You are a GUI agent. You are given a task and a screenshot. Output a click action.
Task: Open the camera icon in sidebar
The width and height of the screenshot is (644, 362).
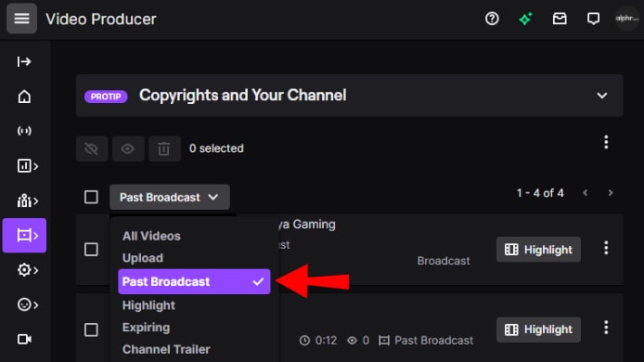pos(24,339)
